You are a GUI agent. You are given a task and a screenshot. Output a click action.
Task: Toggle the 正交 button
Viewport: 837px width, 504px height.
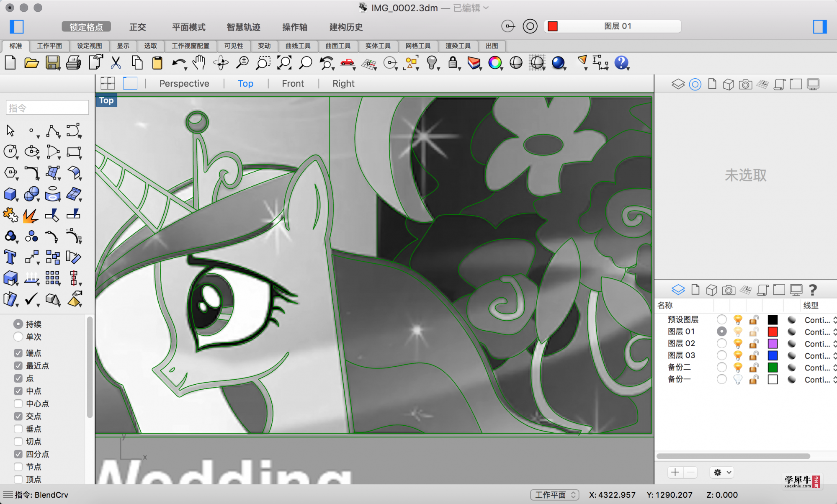click(x=137, y=27)
